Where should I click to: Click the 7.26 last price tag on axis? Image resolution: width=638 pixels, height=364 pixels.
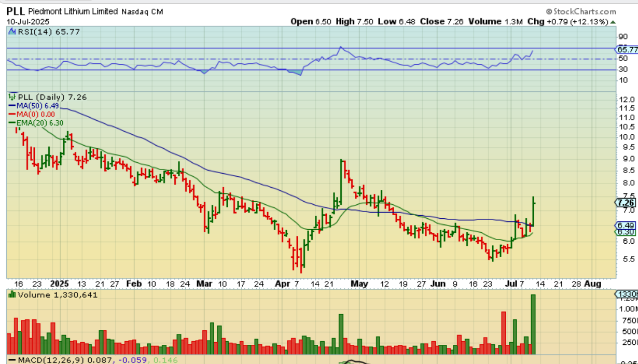626,202
